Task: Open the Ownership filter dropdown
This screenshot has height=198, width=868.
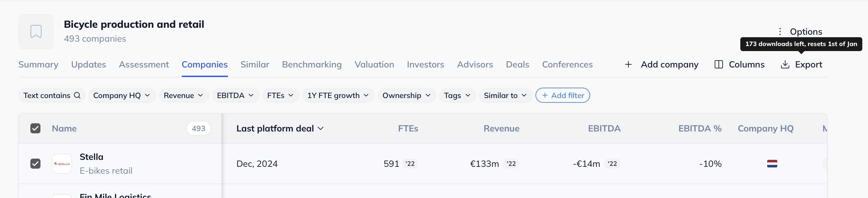Action: click(406, 96)
